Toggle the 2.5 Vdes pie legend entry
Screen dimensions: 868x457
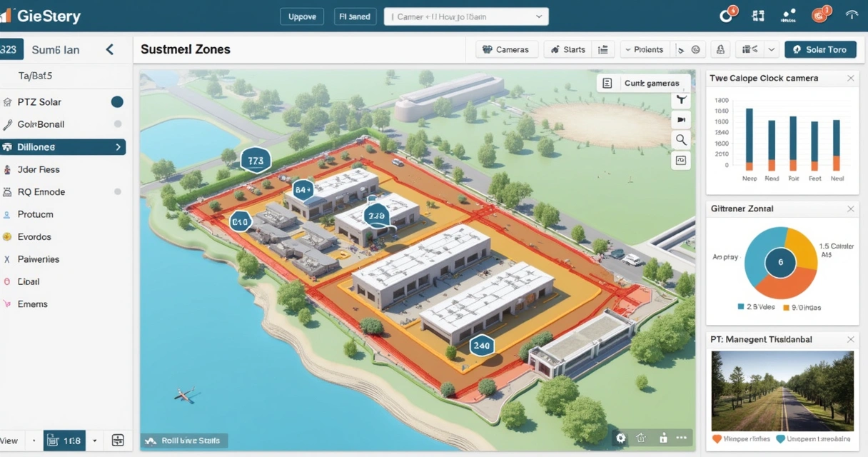[756, 307]
